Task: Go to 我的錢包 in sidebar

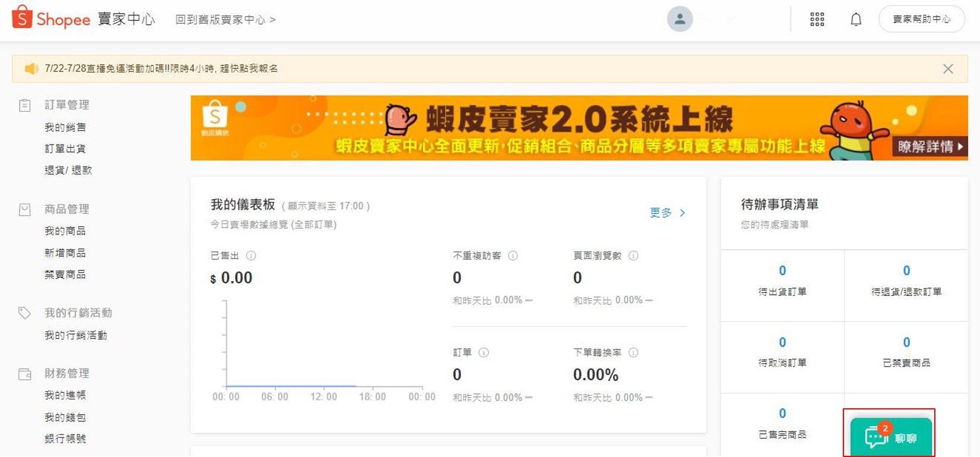Action: 65,417
